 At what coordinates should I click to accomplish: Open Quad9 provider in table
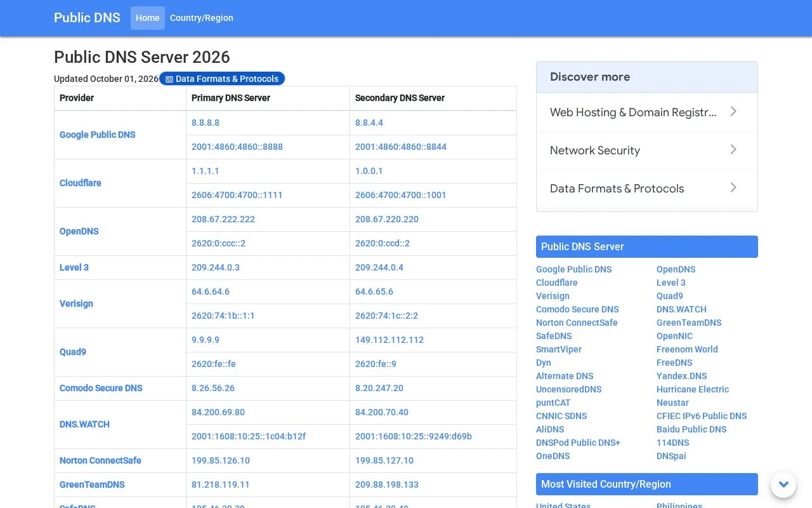coord(73,352)
